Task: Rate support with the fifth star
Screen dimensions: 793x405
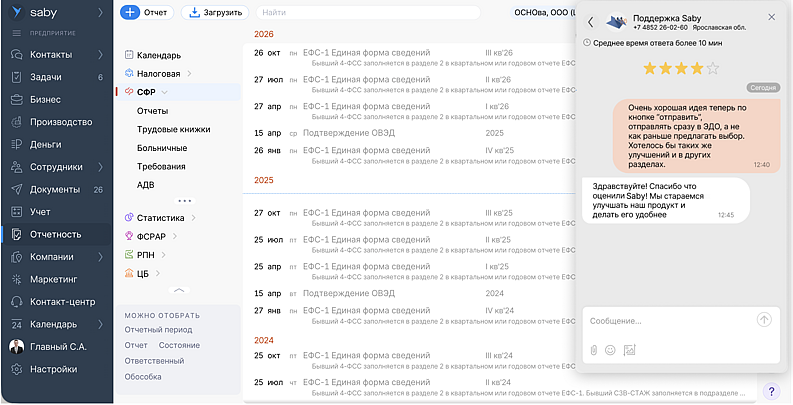Action: (x=713, y=69)
